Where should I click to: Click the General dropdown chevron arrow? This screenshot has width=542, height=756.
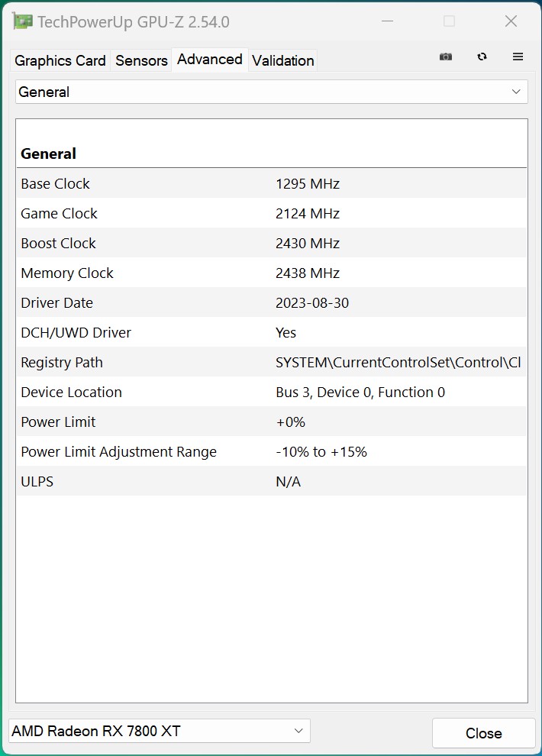pos(516,92)
